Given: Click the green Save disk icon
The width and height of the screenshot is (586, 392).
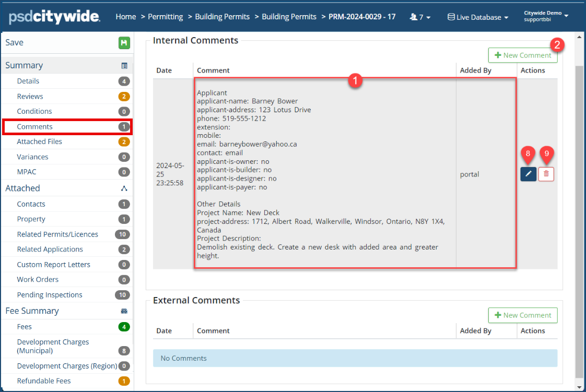Looking at the screenshot, I should coord(124,43).
